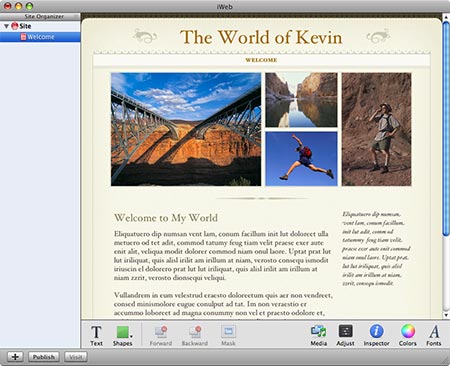450x366 pixels.
Task: Click the plus button to add page
Action: 15,357
